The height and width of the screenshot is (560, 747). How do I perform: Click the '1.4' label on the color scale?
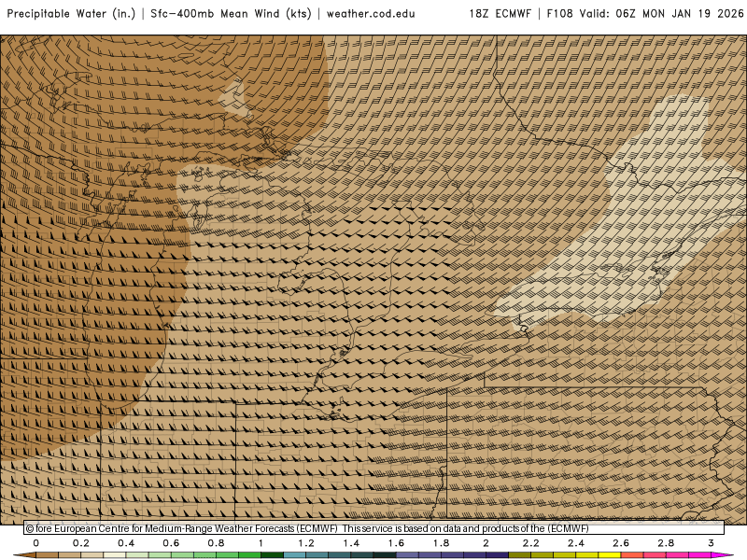(351, 543)
